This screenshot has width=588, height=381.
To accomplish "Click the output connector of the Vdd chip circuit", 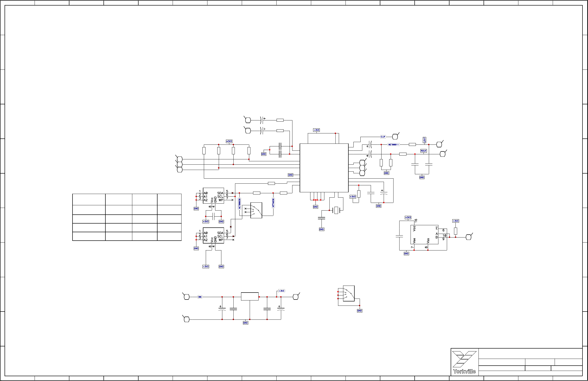I will click(x=468, y=237).
